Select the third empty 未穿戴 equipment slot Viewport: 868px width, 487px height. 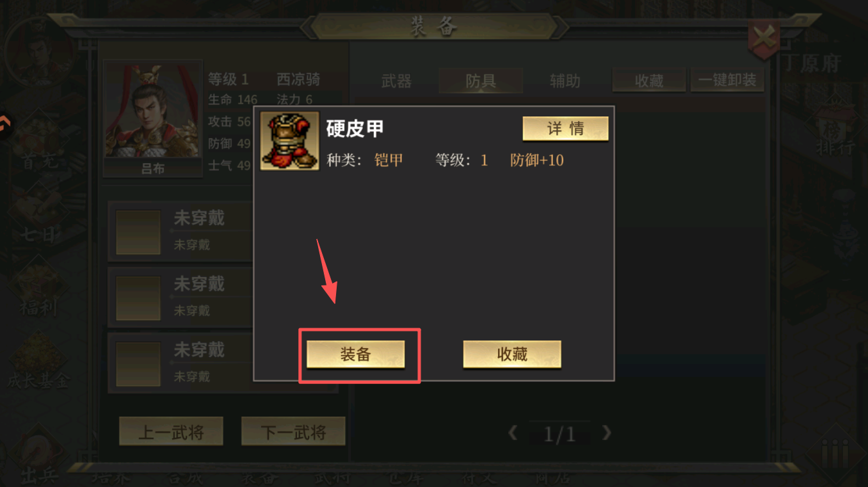(x=180, y=363)
